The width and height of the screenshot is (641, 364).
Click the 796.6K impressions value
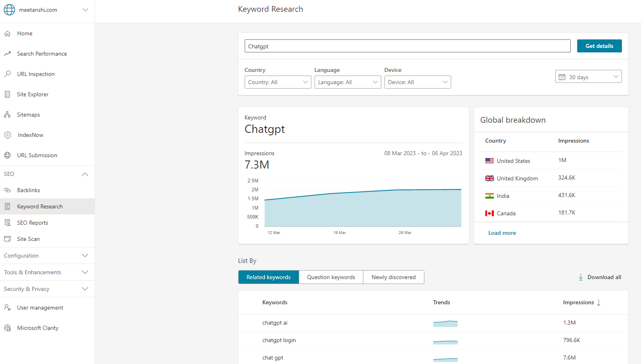571,340
